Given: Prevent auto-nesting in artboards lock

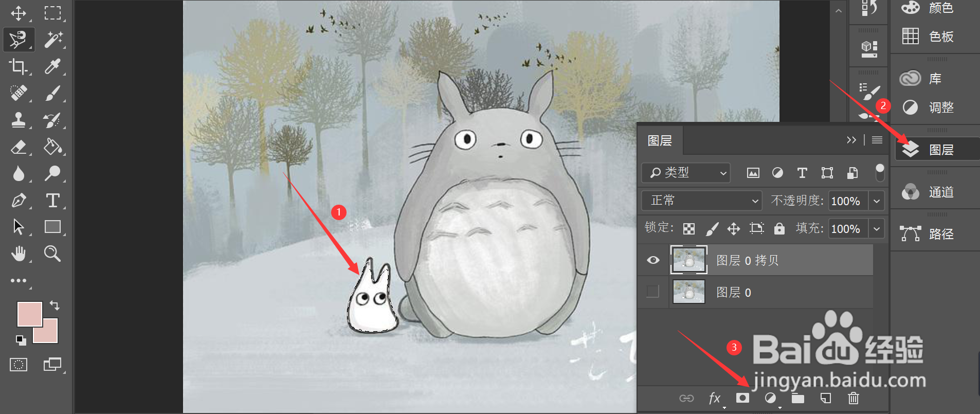Looking at the screenshot, I should (x=756, y=229).
